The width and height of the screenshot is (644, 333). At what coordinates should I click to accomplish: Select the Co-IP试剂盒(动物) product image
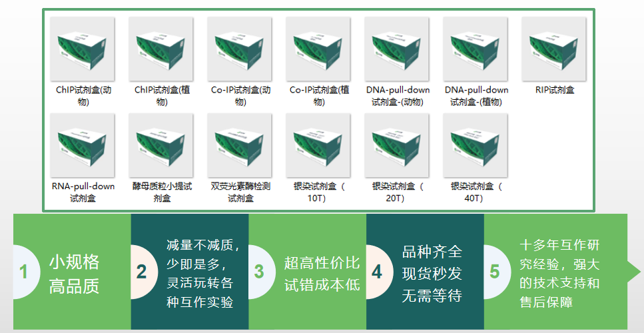240,49
